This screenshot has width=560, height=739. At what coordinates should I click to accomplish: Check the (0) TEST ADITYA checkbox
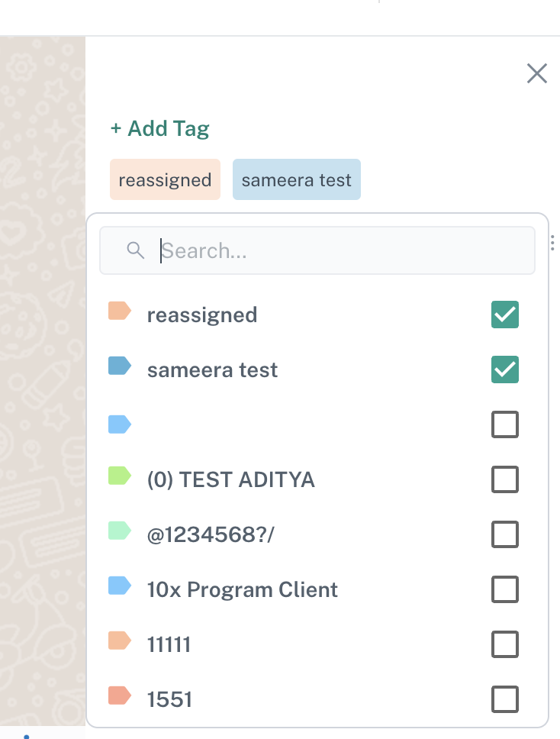point(505,480)
